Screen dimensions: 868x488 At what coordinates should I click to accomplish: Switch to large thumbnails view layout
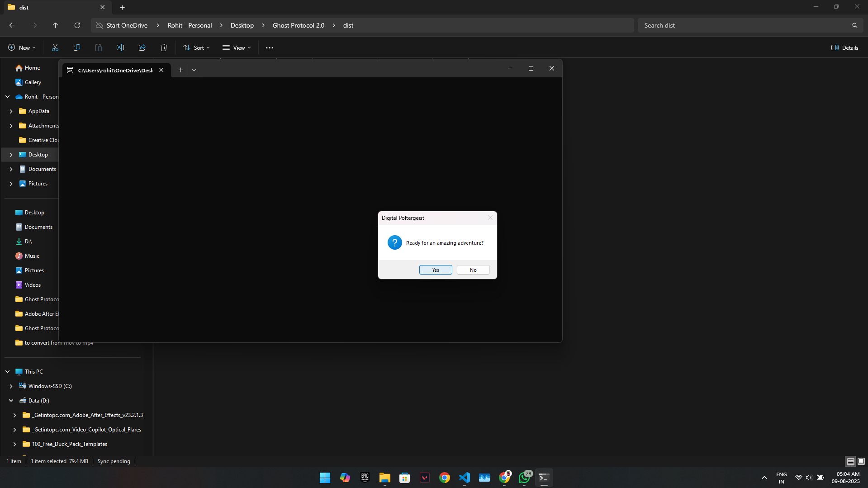click(861, 461)
